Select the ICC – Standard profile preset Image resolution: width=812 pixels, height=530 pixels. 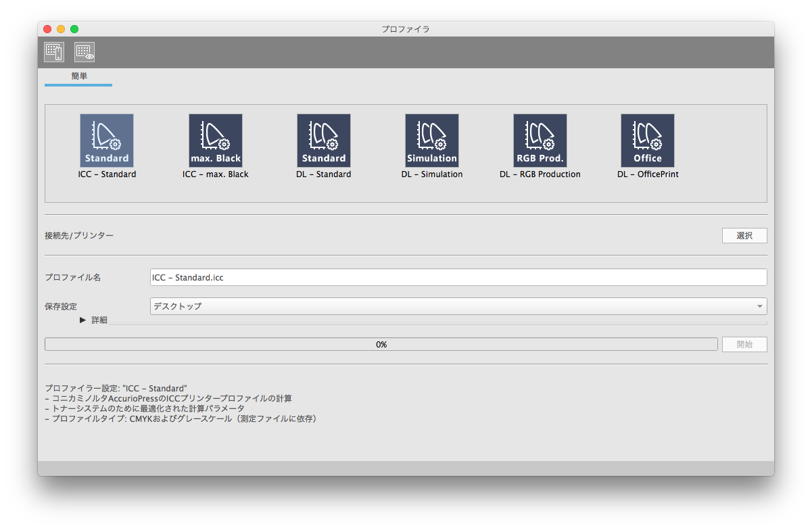coord(107,141)
